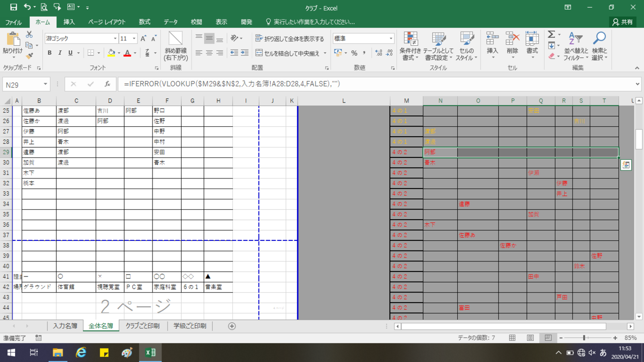Toggle Bold formatting
Screen dimensions: 644x362
49,53
